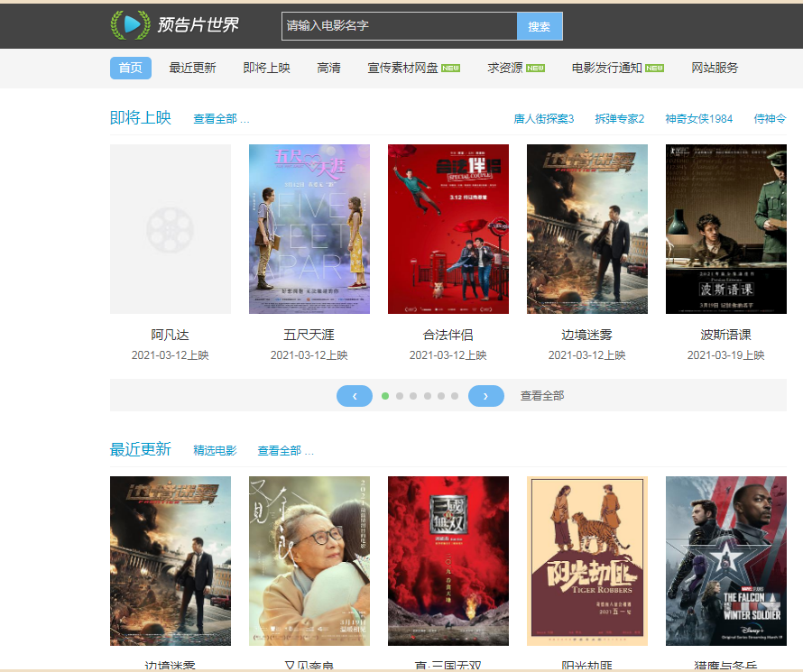Open the 真·三国无双 movie poster

[448, 561]
